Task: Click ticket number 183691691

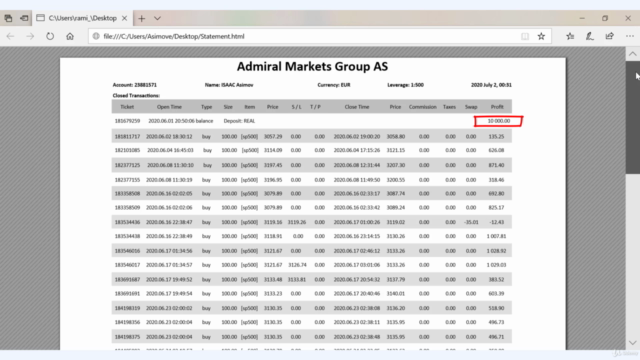Action: tap(127, 293)
